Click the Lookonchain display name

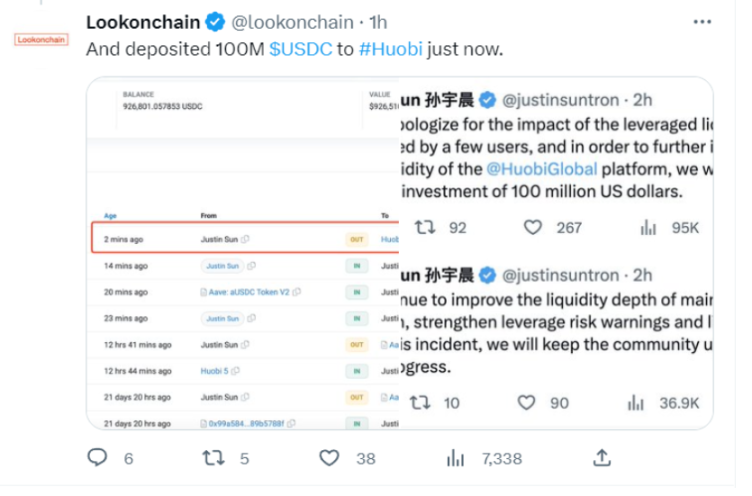(x=144, y=21)
